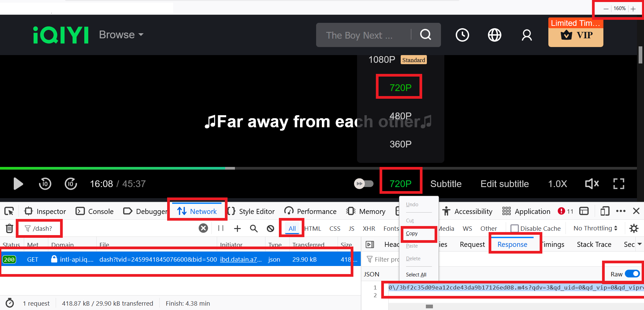Open quality selector 720P in player bar
Viewport: 644px width, 310px height.
tap(400, 184)
